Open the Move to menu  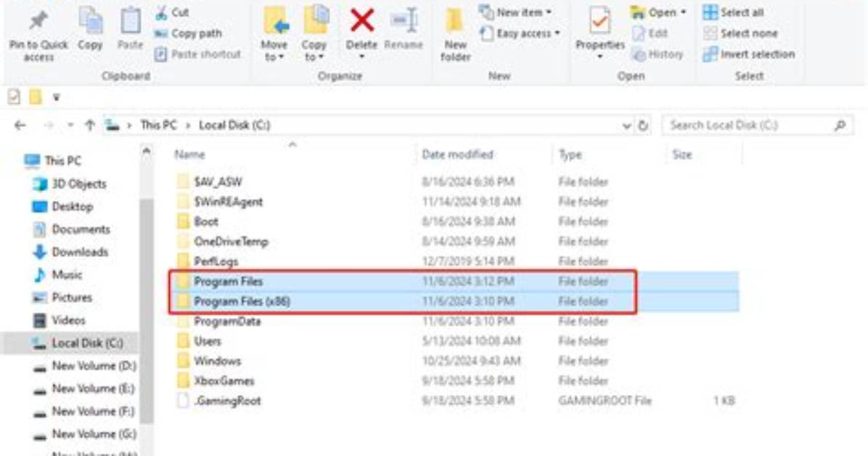[274, 34]
